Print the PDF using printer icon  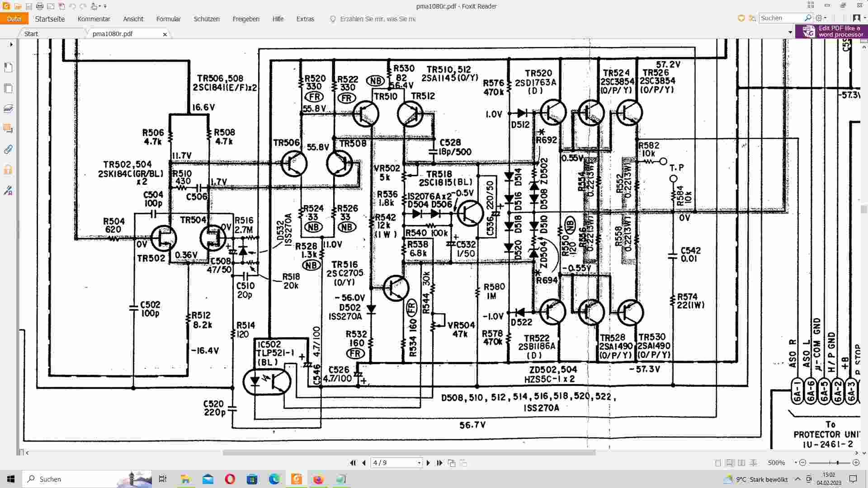40,6
